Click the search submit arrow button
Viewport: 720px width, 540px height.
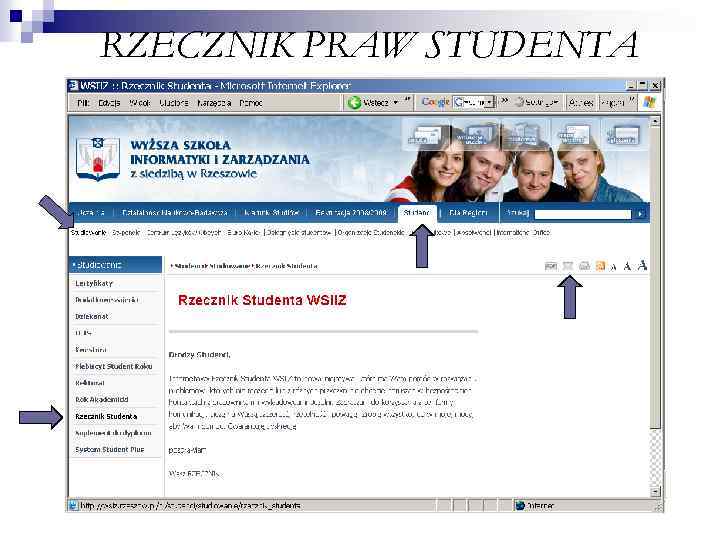click(x=640, y=214)
